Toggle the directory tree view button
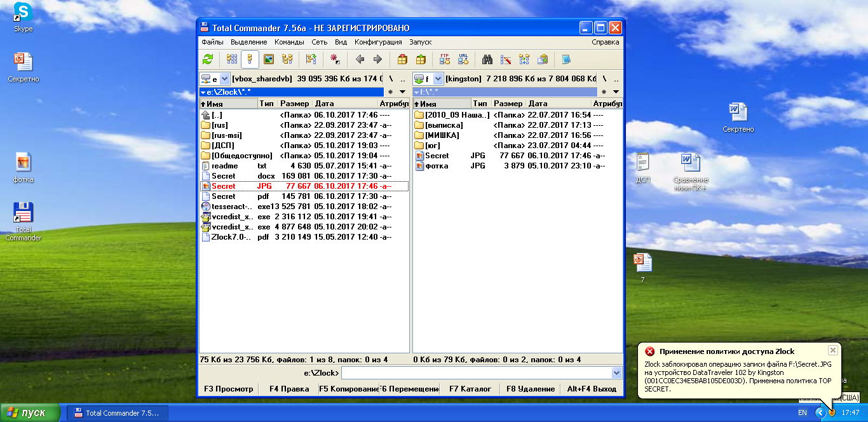This screenshot has height=422, width=868. [x=287, y=59]
